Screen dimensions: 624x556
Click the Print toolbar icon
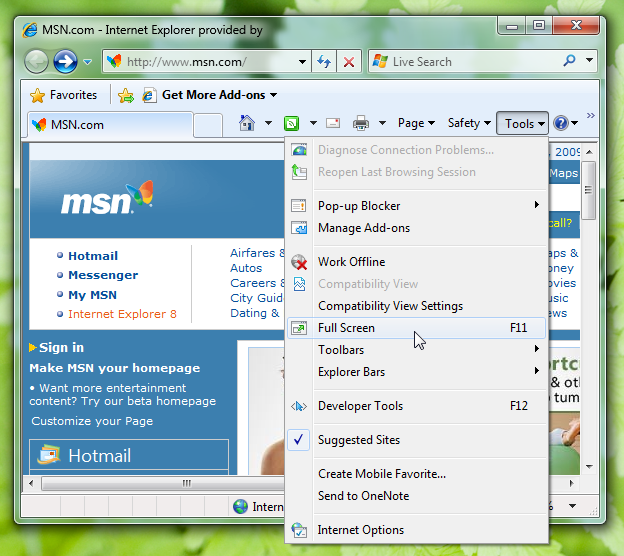361,123
